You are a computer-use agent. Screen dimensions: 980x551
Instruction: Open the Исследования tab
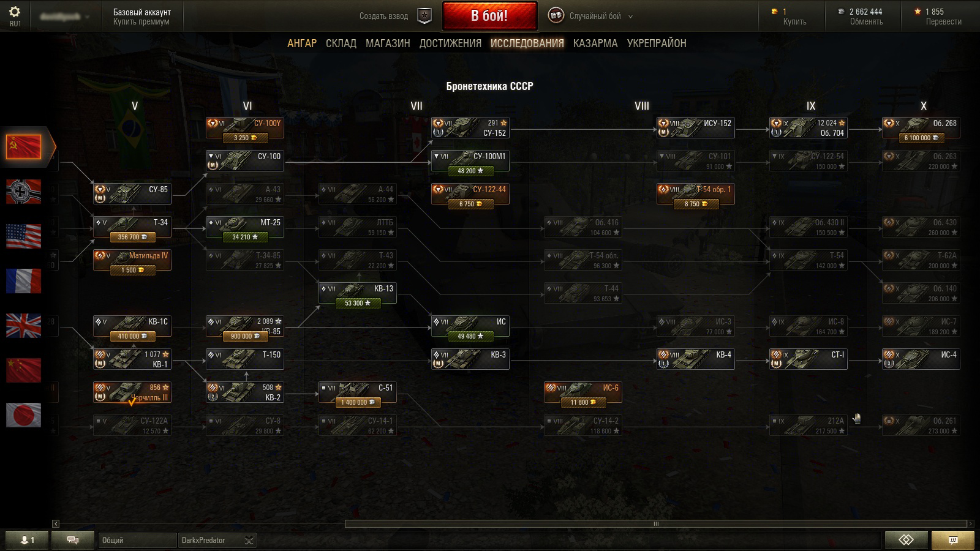click(x=527, y=43)
